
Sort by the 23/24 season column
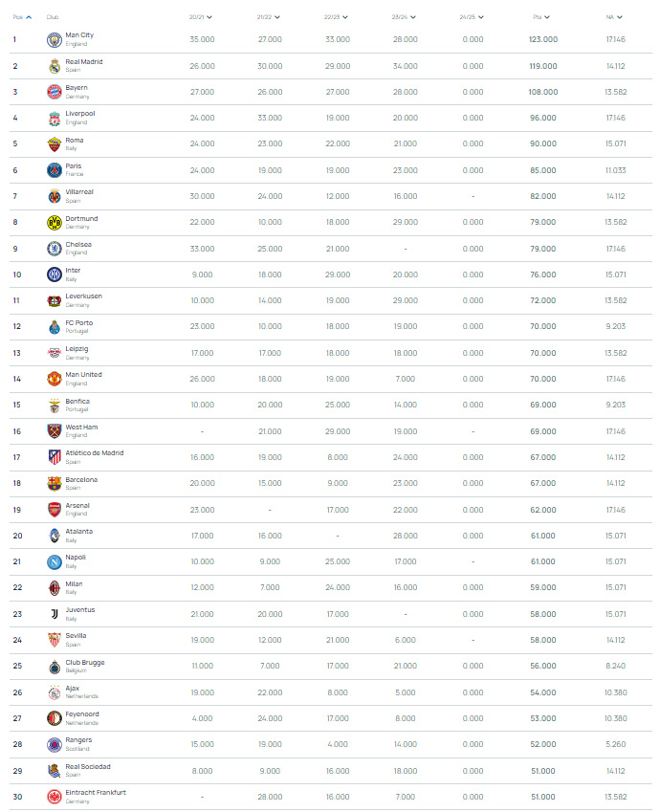(x=404, y=16)
